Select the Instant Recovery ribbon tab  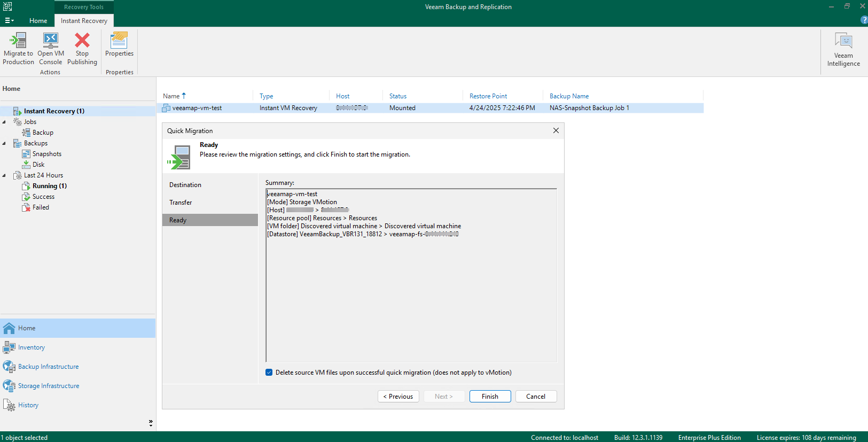(x=84, y=21)
